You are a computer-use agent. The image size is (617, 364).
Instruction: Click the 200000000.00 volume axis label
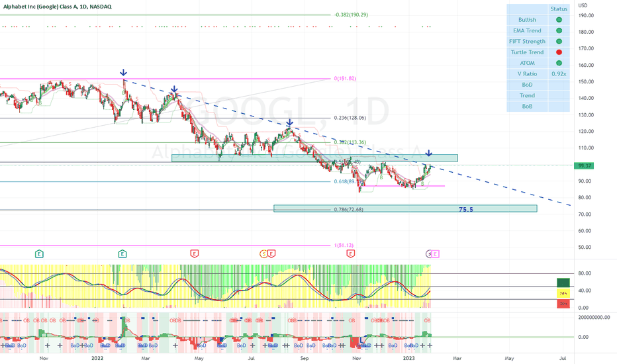[x=594, y=318]
